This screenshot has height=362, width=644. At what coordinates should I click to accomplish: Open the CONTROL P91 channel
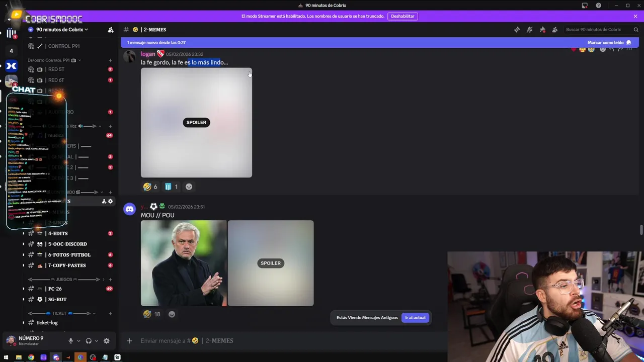pyautogui.click(x=64, y=46)
